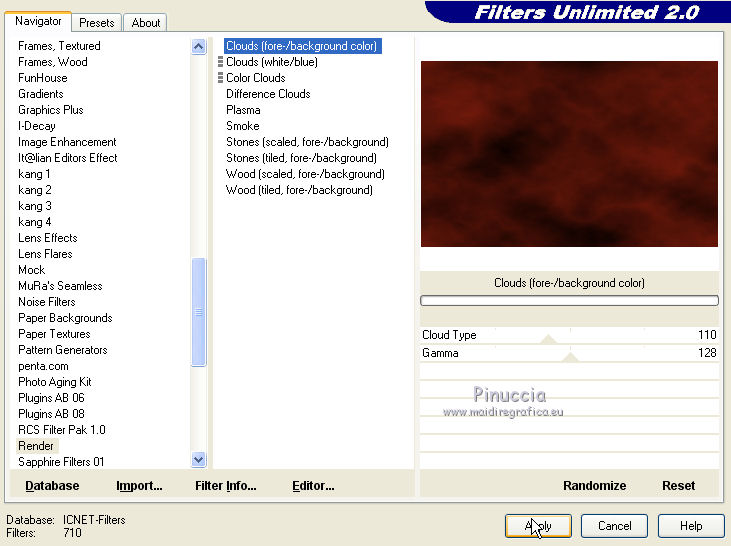Select Clouds (fore-/background color) filter
Image resolution: width=731 pixels, height=546 pixels.
tap(303, 46)
